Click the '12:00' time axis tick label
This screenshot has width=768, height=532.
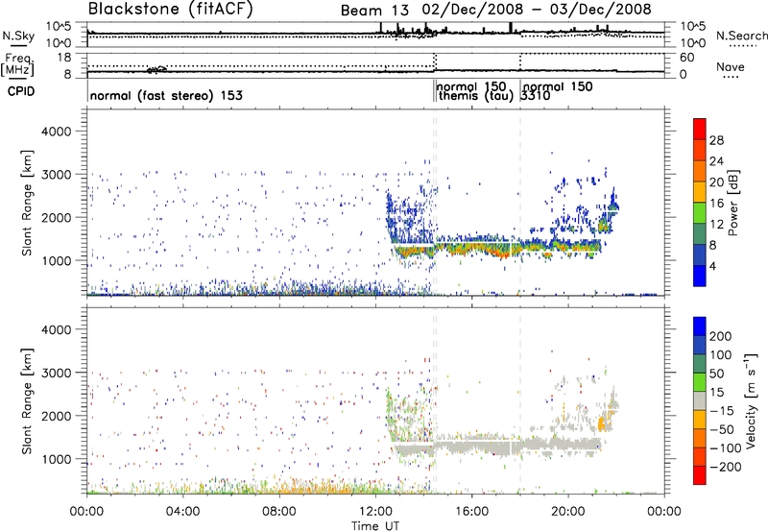tap(375, 512)
